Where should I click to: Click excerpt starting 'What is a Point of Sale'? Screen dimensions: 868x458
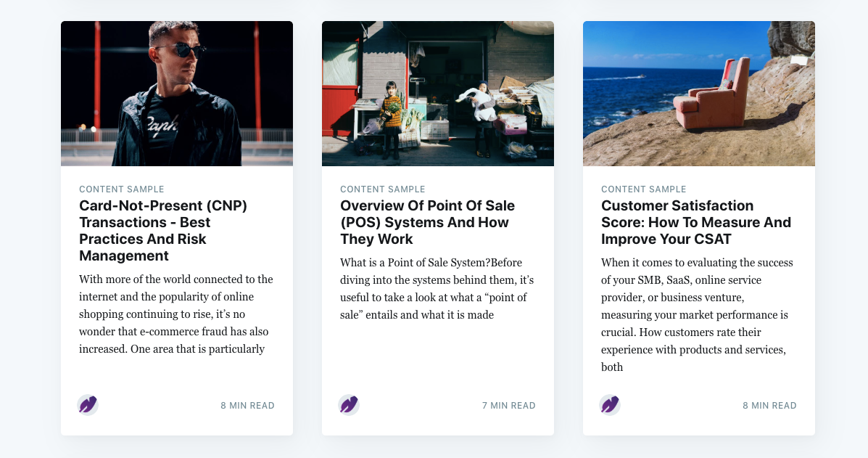pos(437,289)
